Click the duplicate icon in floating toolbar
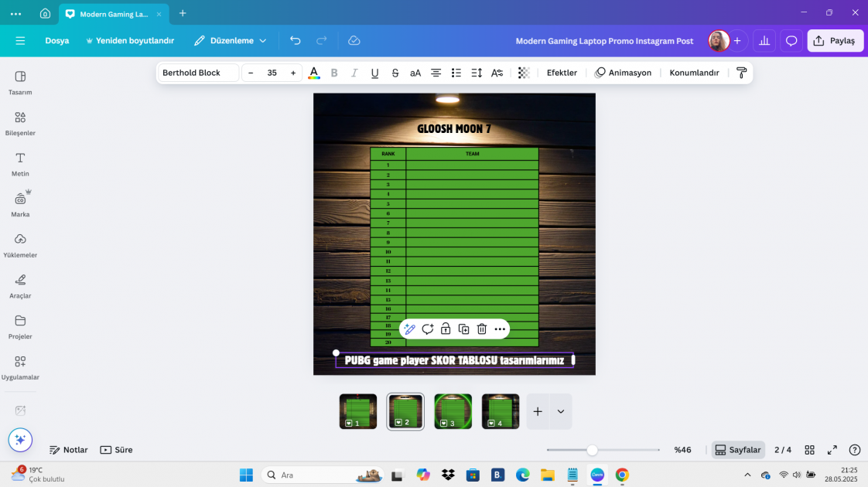 point(463,329)
